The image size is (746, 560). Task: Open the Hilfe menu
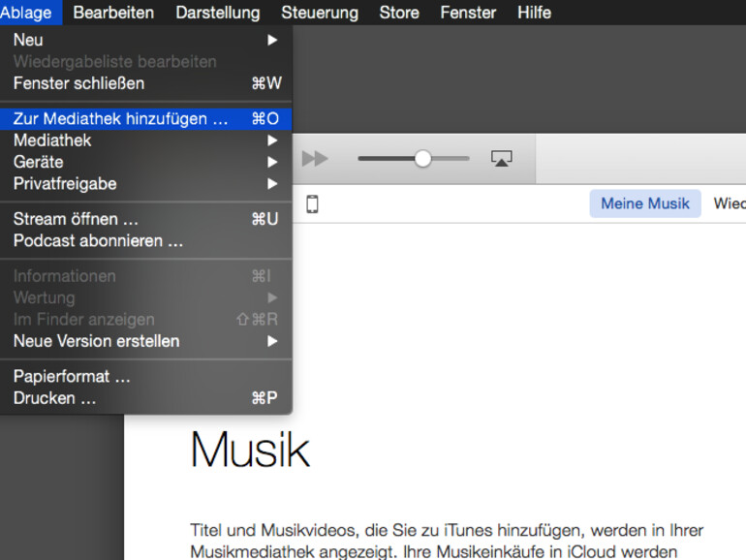click(534, 13)
